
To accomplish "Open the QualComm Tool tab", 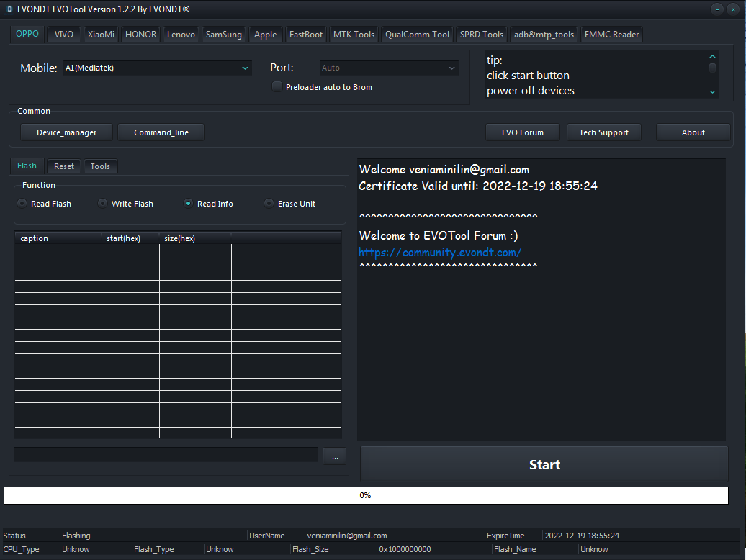I will (417, 35).
